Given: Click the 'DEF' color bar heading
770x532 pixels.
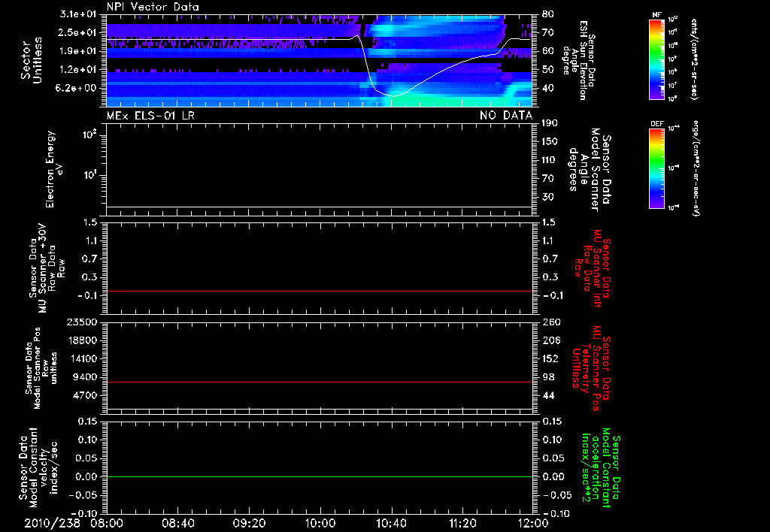Looking at the screenshot, I should (656, 124).
